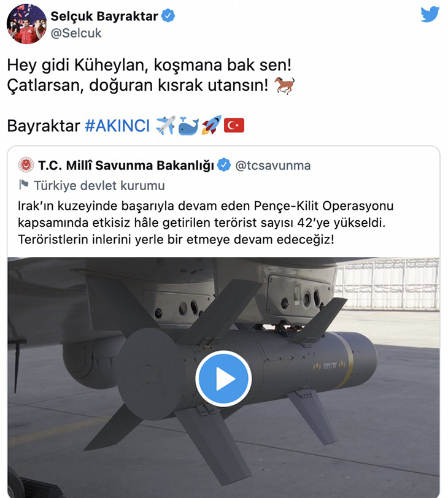Click the airplane emoji after #AKINCI
The height and width of the screenshot is (498, 448).
(x=166, y=125)
